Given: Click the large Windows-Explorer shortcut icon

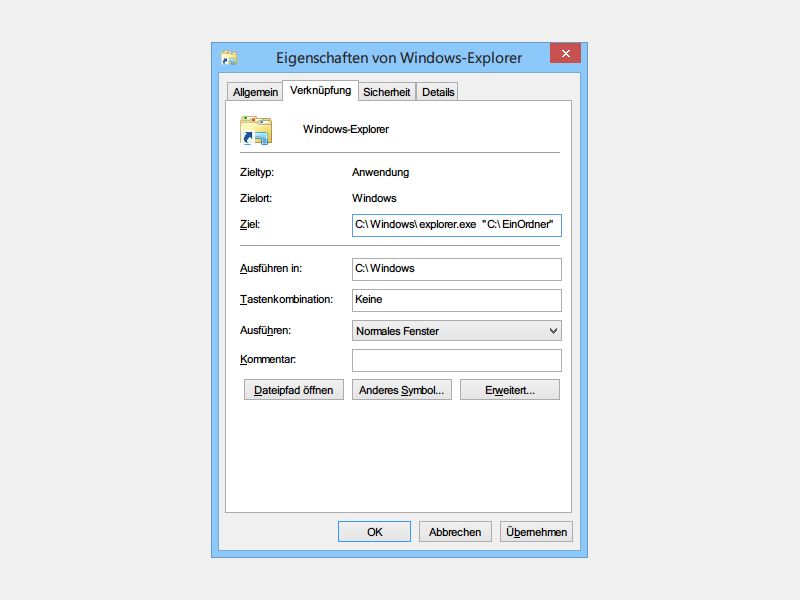Looking at the screenshot, I should point(256,130).
